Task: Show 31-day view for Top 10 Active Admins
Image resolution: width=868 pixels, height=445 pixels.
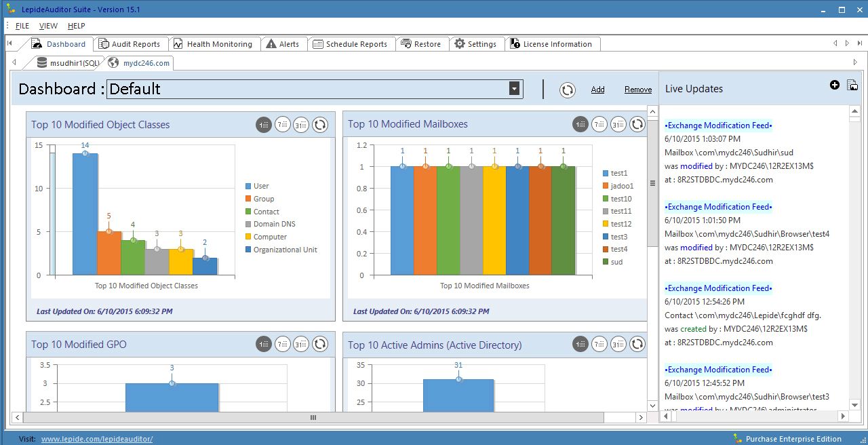Action: pyautogui.click(x=618, y=345)
